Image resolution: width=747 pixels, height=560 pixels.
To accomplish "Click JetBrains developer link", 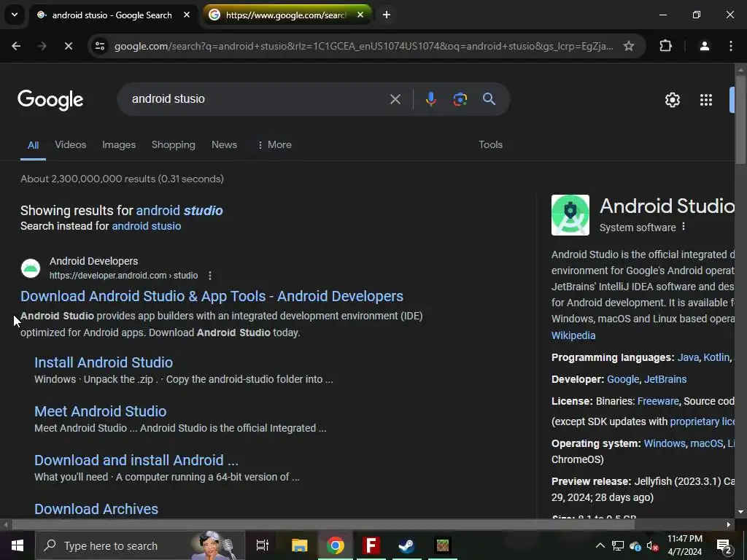I will [x=665, y=379].
